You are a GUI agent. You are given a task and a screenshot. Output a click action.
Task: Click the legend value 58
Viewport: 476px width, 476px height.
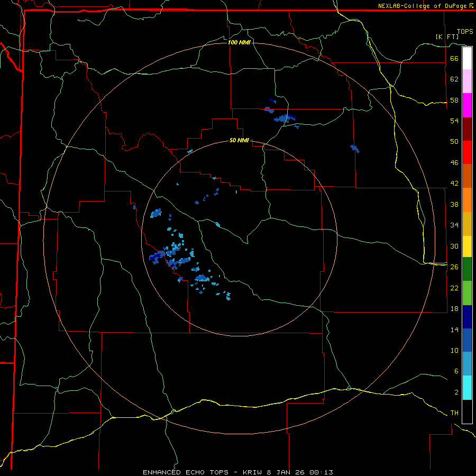[454, 100]
